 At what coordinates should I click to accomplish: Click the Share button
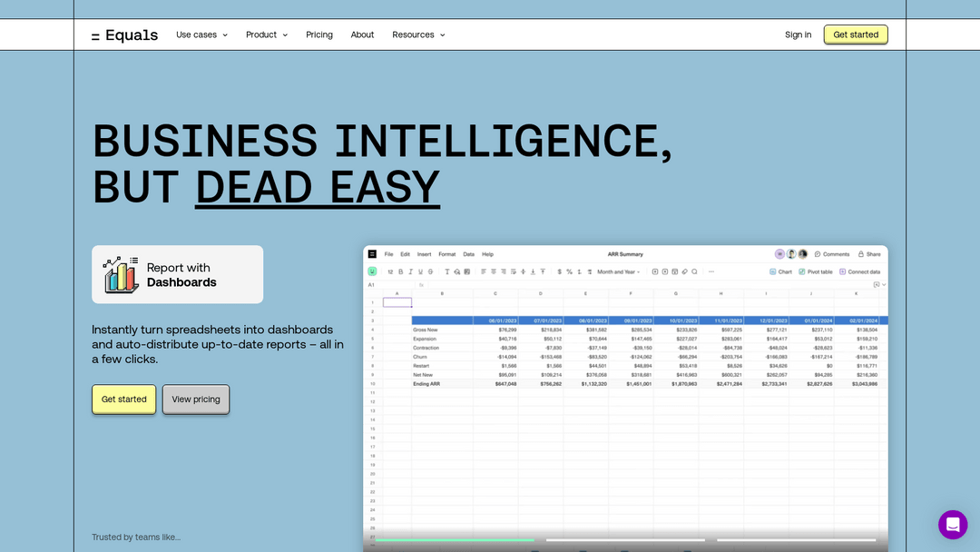click(x=869, y=254)
